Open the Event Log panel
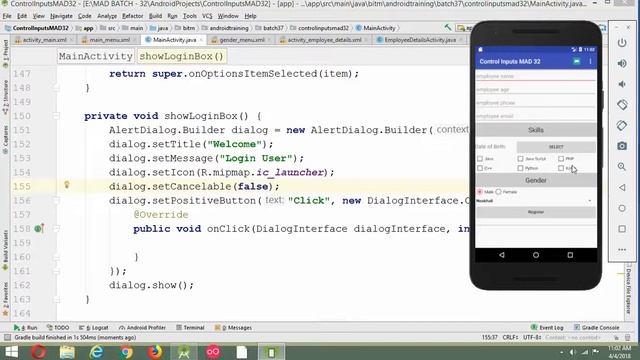640x360 pixels. (x=547, y=327)
